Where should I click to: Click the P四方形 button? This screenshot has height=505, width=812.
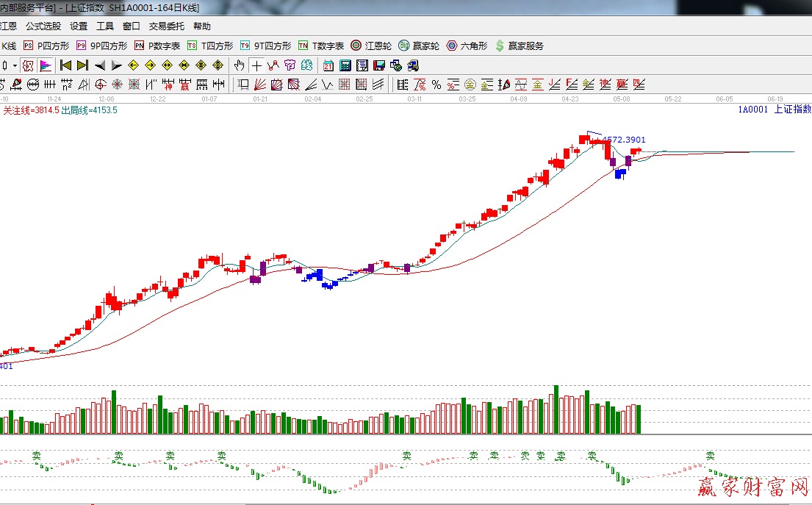click(48, 46)
